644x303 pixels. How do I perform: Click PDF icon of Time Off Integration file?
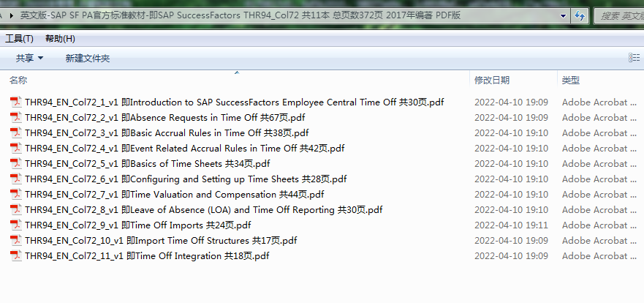click(16, 255)
